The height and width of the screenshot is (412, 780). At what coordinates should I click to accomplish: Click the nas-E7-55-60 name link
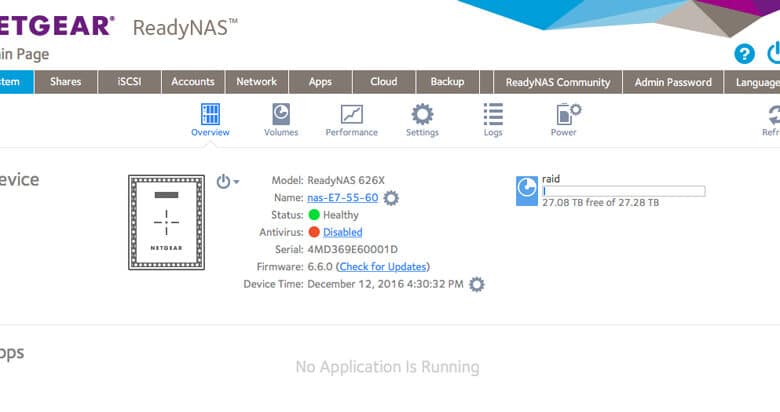pyautogui.click(x=343, y=198)
